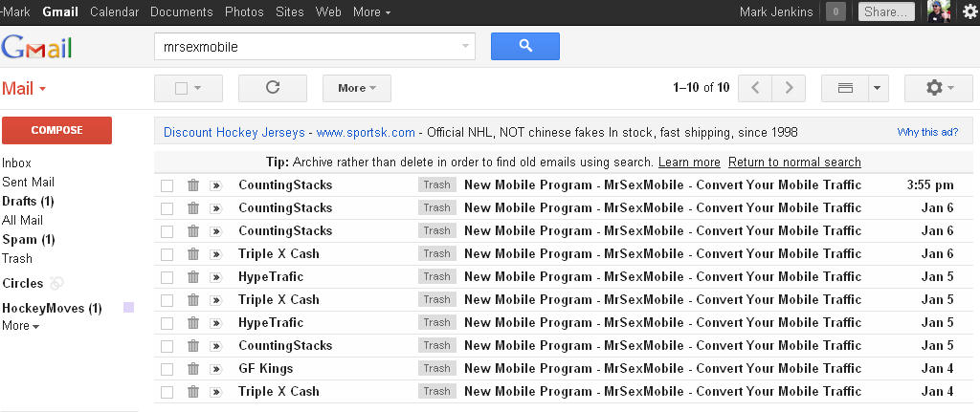Image resolution: width=980 pixels, height=412 pixels.
Task: Click the notifications count box showing 0
Action: [x=835, y=11]
